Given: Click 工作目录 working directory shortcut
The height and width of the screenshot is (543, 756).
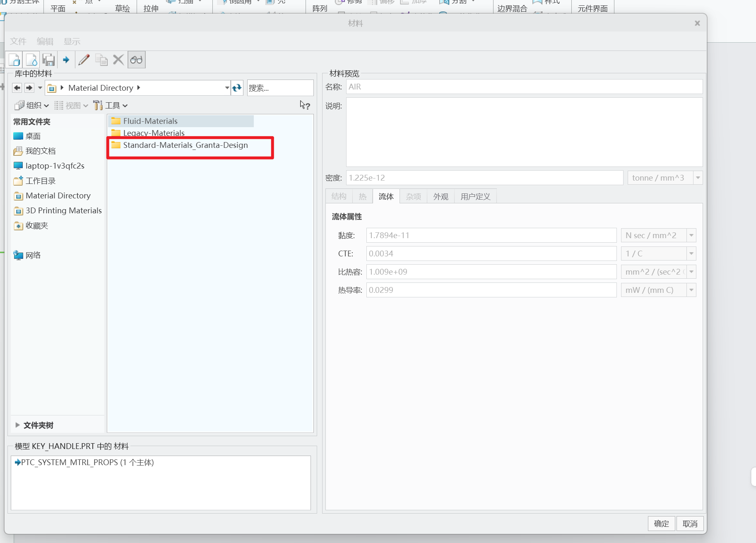Looking at the screenshot, I should tap(34, 181).
